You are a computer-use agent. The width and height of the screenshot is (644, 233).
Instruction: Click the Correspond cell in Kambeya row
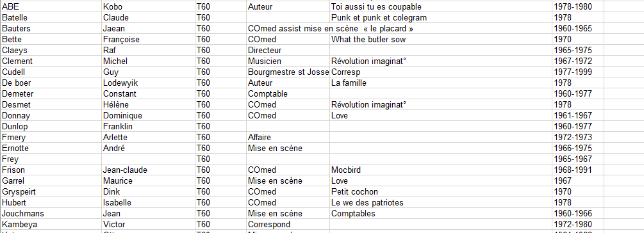(288, 224)
